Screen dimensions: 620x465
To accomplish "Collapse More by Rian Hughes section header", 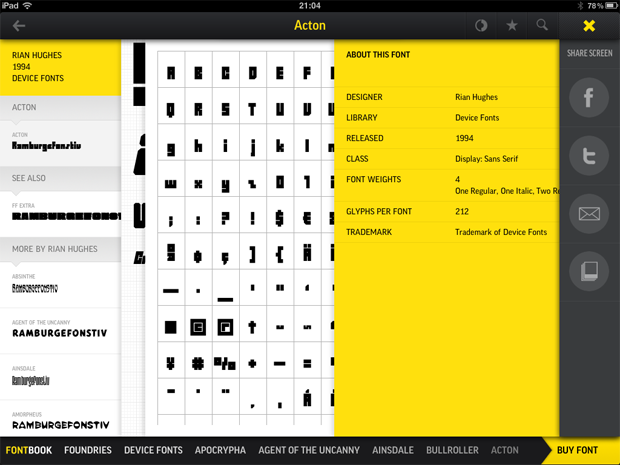I will [x=60, y=249].
